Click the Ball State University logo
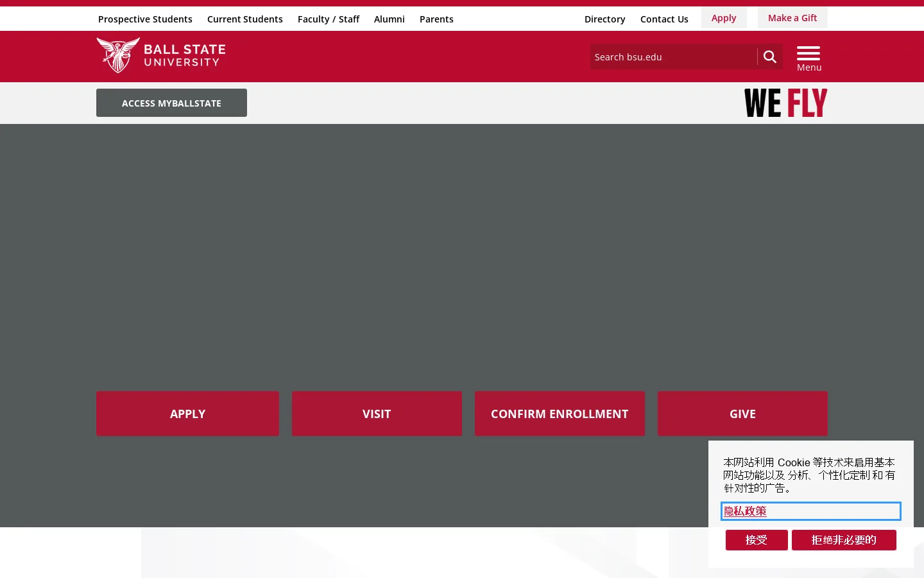 (x=161, y=55)
